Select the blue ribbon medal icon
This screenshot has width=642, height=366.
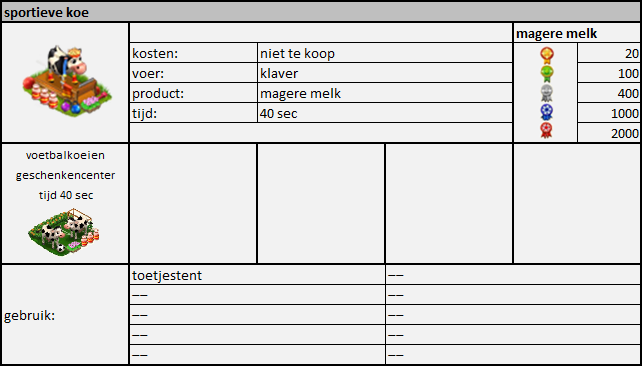(x=547, y=112)
